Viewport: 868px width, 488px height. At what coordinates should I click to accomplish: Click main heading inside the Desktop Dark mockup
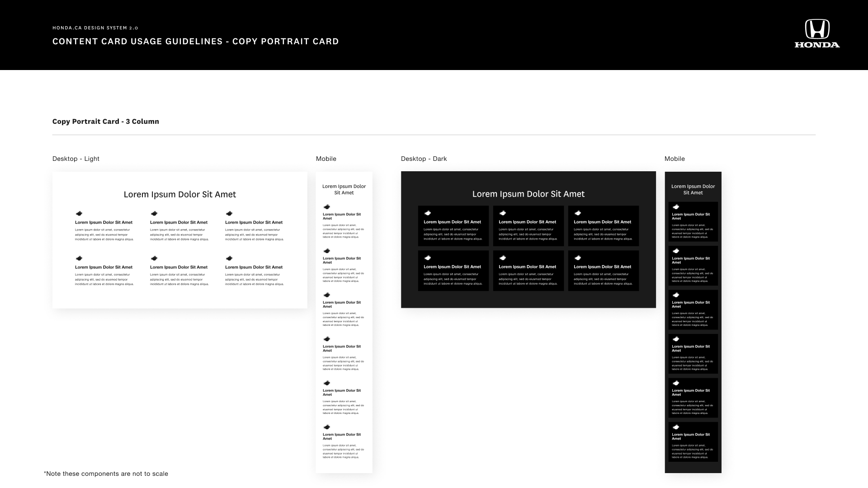[528, 194]
